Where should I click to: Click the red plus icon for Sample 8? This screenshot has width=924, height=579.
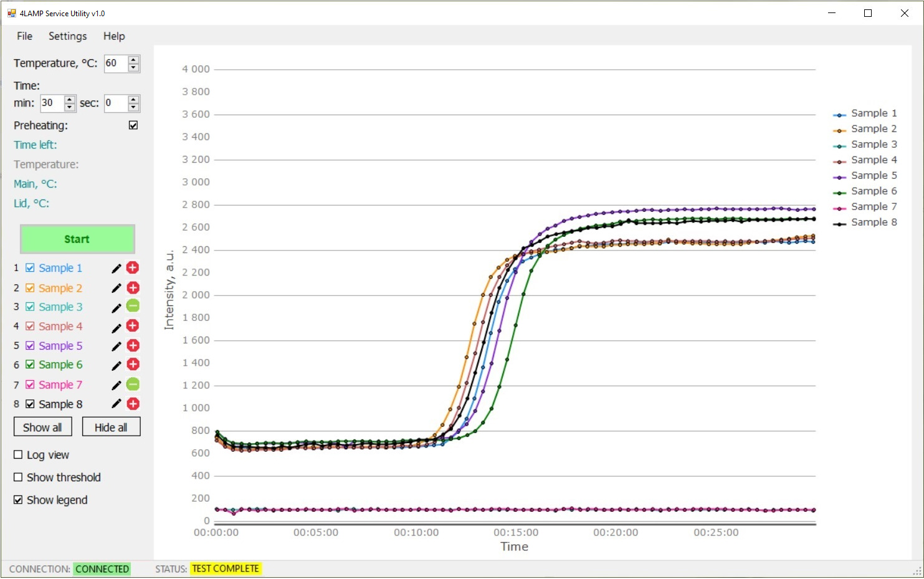pyautogui.click(x=133, y=404)
